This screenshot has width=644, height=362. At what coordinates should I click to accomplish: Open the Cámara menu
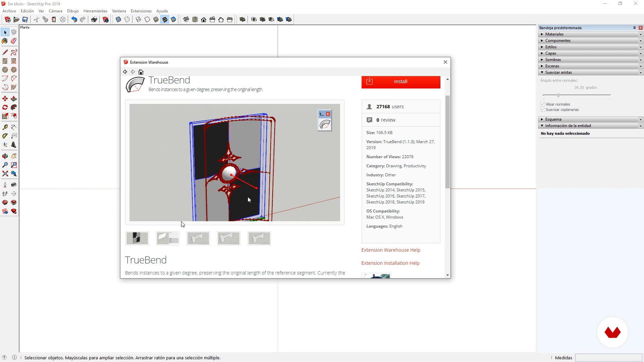[55, 11]
